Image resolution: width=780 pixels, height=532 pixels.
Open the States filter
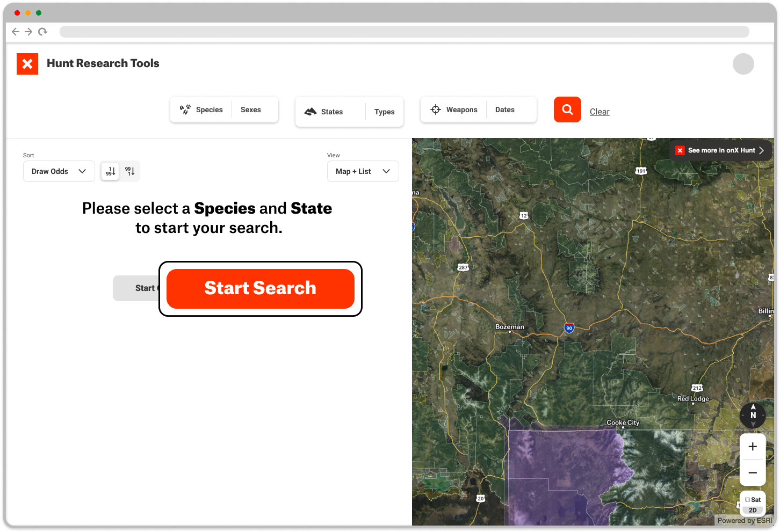click(330, 112)
